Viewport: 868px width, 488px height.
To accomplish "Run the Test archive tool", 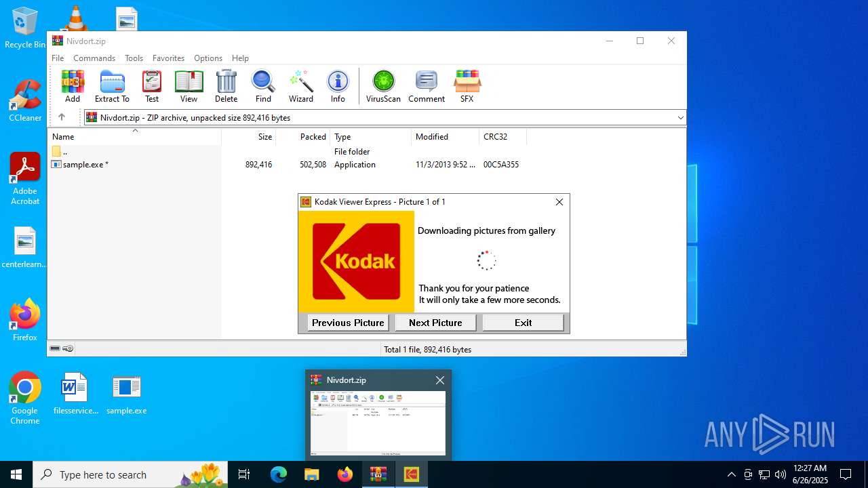I will [152, 86].
